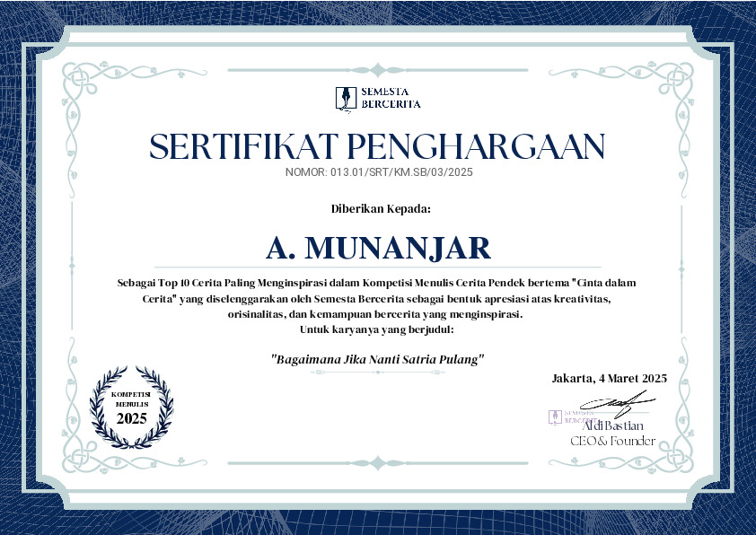The image size is (756, 535).
Task: Click "Untuk karyanya yang berjudul:" text
Action: 377,330
